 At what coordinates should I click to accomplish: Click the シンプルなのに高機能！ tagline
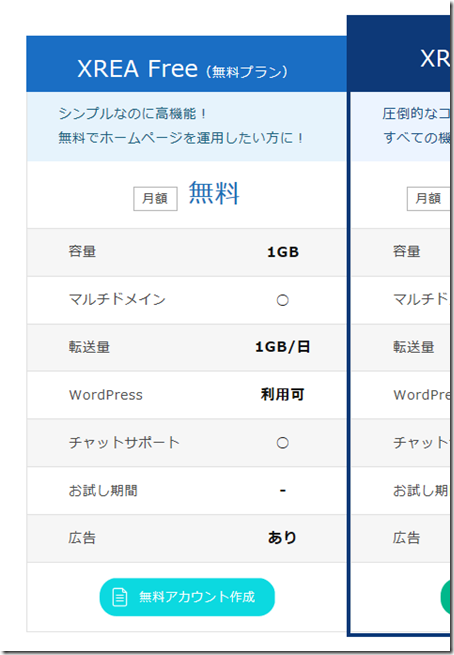[133, 114]
